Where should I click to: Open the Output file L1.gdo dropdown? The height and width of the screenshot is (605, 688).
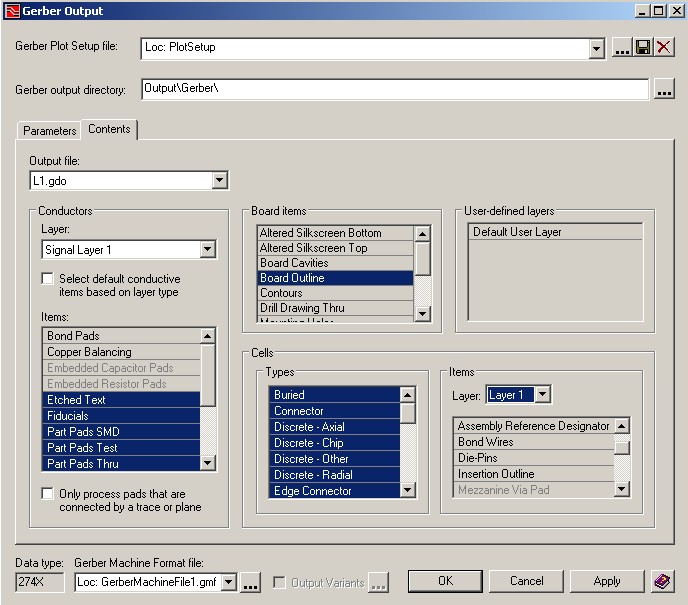coord(219,180)
